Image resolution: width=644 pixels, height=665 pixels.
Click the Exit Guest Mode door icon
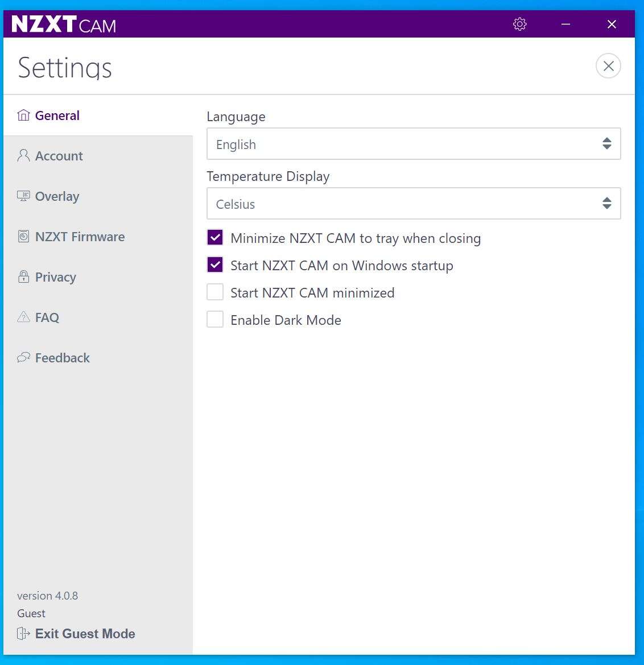point(23,634)
